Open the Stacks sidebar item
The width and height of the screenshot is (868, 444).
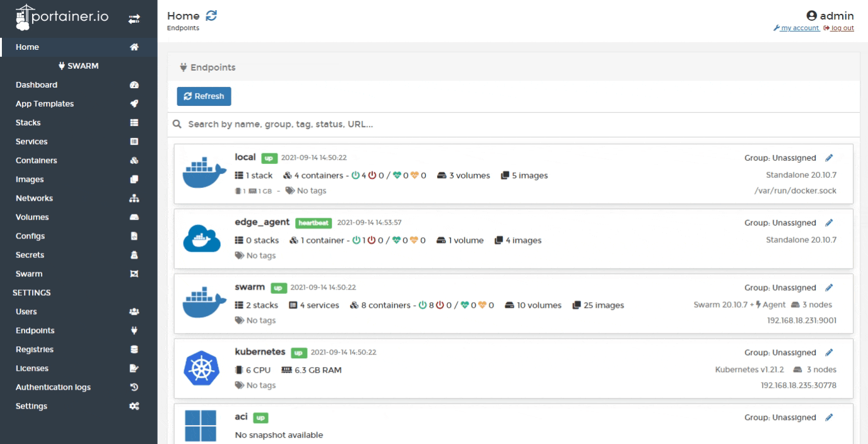[x=79, y=123]
